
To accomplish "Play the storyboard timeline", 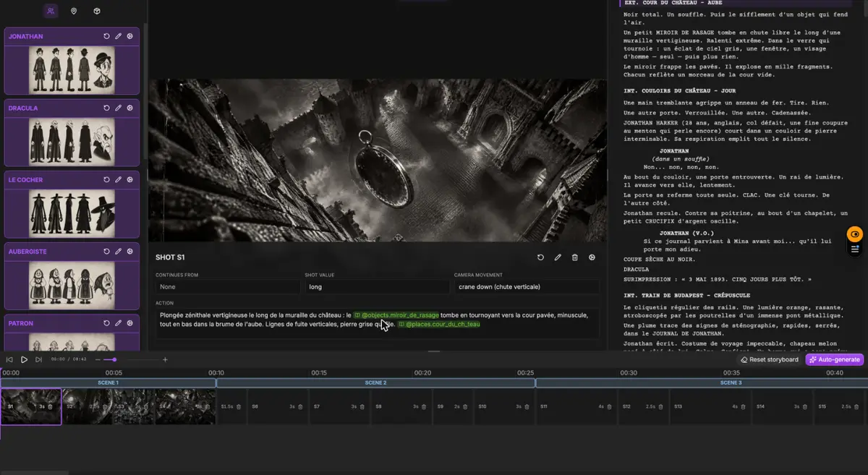I will coord(24,359).
